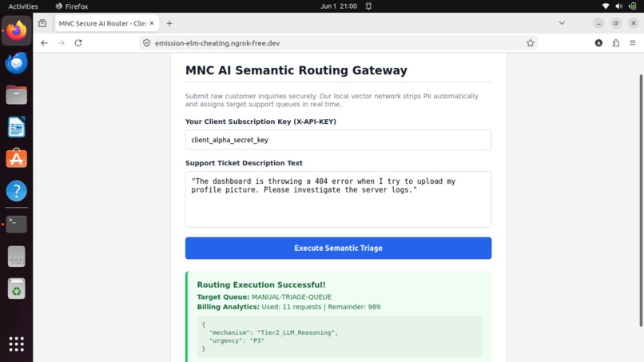Viewport: 644px width, 362px height.
Task: Open Firefox from the Ubuntu dock
Action: click(x=17, y=30)
